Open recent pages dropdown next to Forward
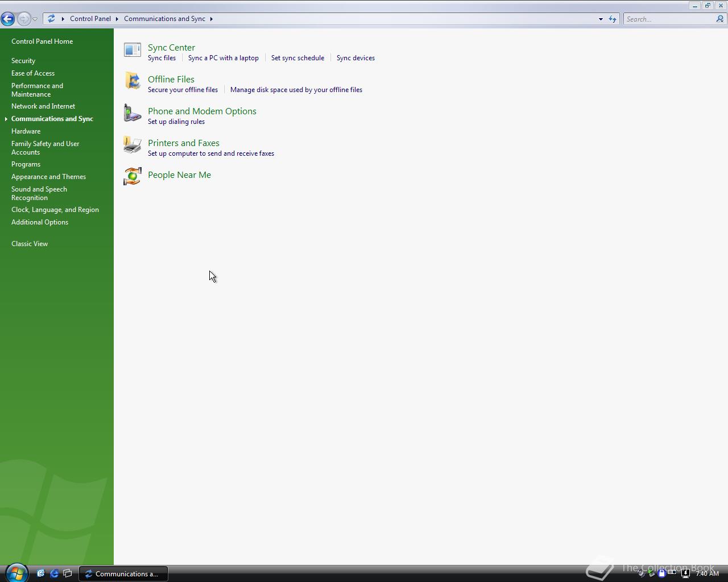This screenshot has width=728, height=582. pyautogui.click(x=35, y=19)
